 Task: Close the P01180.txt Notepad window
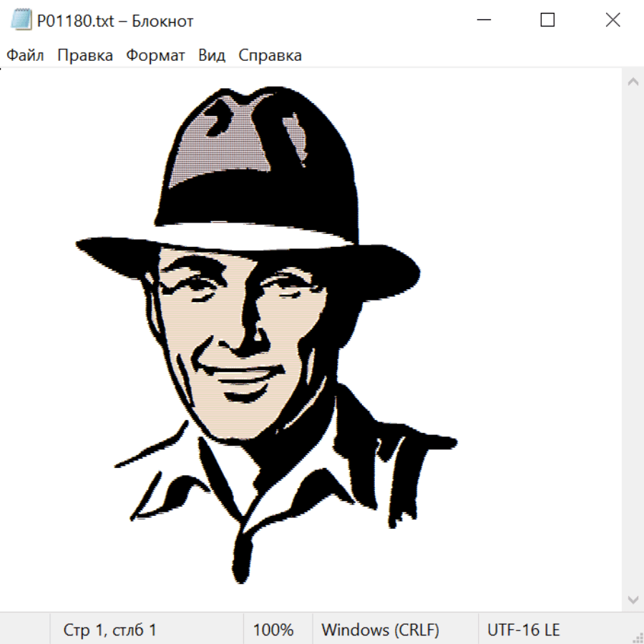click(x=613, y=21)
